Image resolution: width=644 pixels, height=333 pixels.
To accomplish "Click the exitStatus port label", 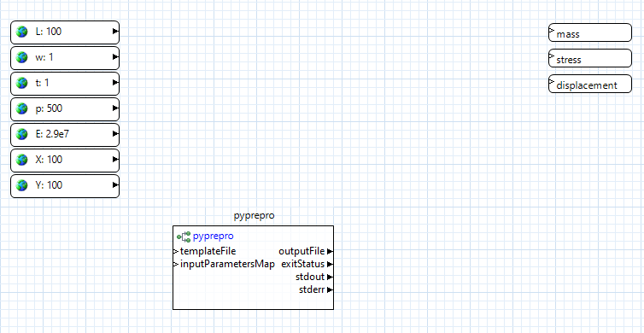I will 302,264.
